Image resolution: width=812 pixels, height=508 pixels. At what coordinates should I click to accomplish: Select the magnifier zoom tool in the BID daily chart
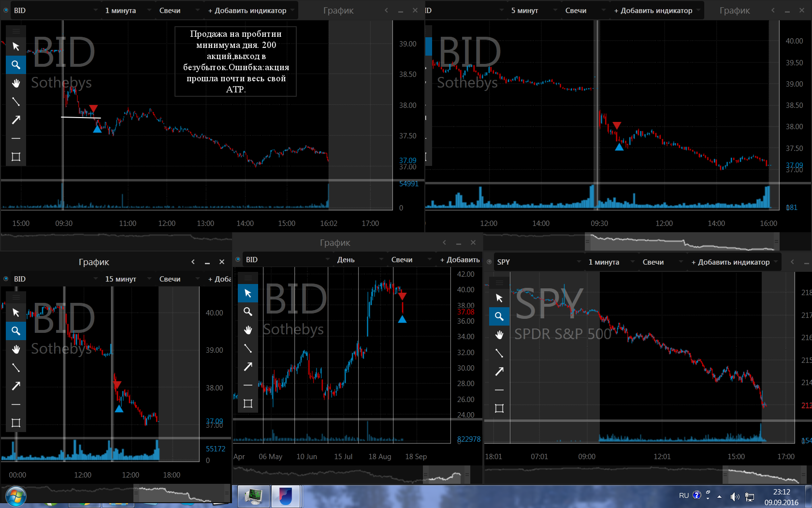pyautogui.click(x=248, y=312)
